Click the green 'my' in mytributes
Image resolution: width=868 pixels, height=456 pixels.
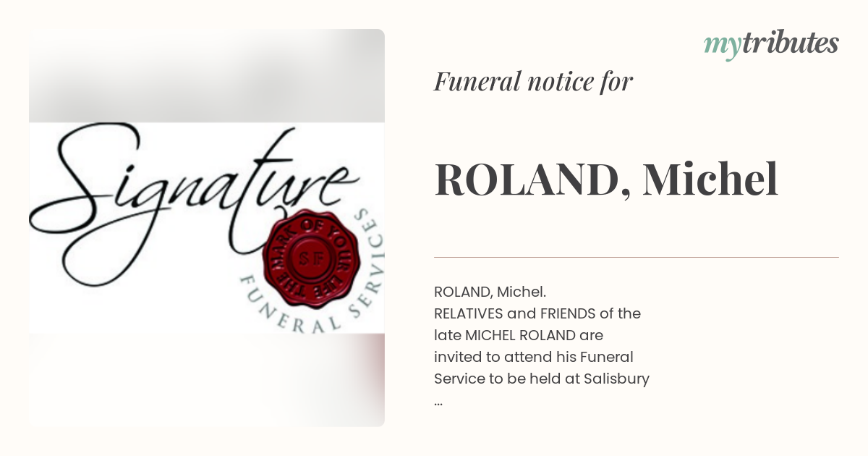click(x=722, y=46)
